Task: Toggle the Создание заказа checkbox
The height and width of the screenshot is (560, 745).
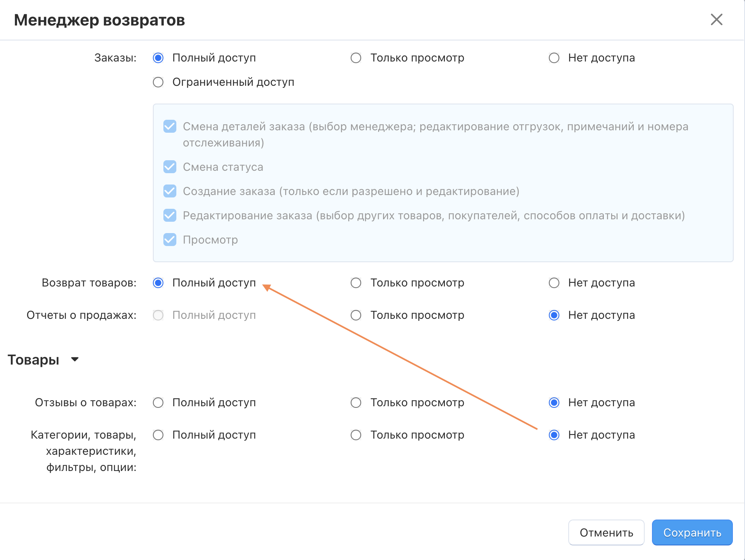Action: pos(170,191)
